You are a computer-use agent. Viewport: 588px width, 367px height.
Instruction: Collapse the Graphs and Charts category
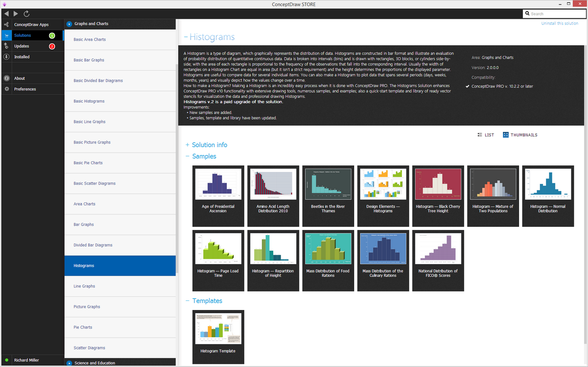(x=69, y=24)
